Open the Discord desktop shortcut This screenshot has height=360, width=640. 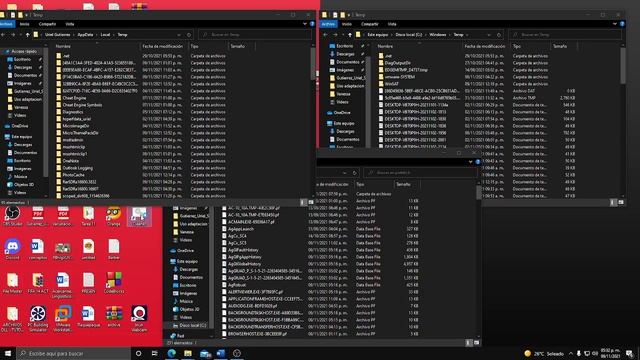click(12, 249)
